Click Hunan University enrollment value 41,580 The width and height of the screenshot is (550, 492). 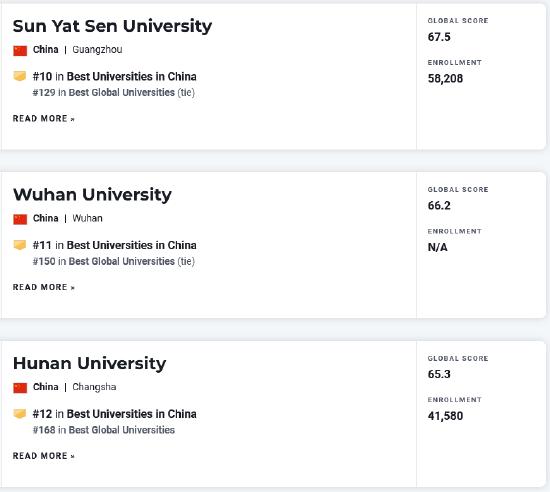click(445, 416)
